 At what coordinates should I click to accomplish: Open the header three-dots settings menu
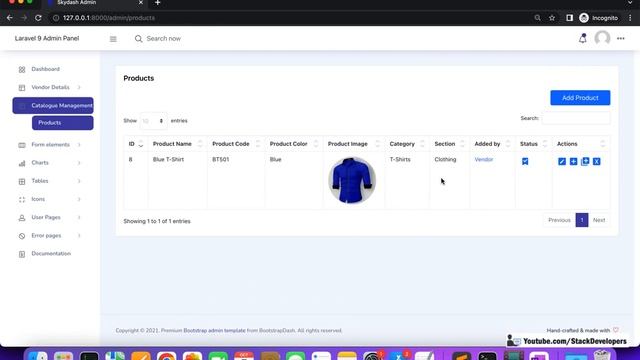tap(620, 38)
